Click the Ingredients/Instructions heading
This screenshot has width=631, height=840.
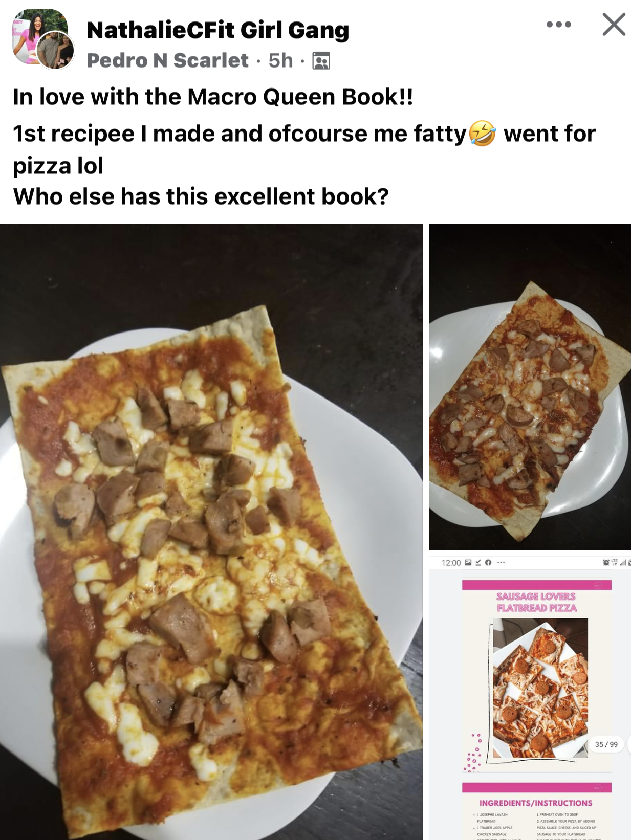[x=536, y=803]
